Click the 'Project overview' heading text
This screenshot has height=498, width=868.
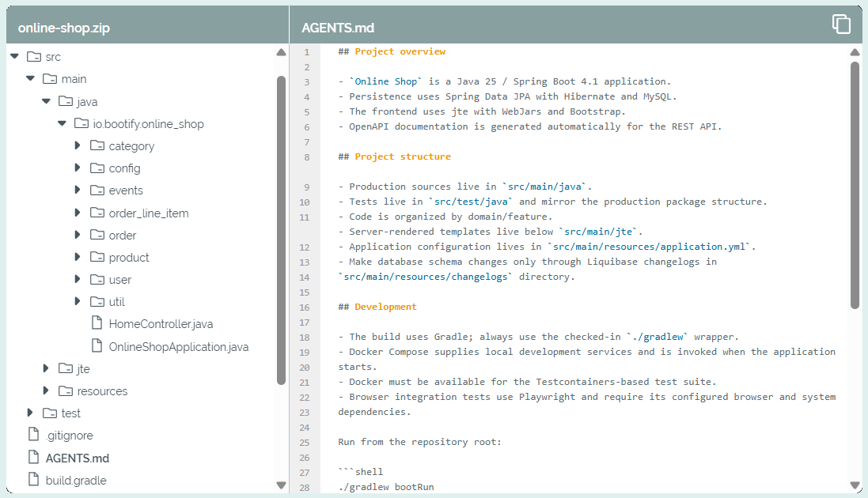tap(400, 51)
